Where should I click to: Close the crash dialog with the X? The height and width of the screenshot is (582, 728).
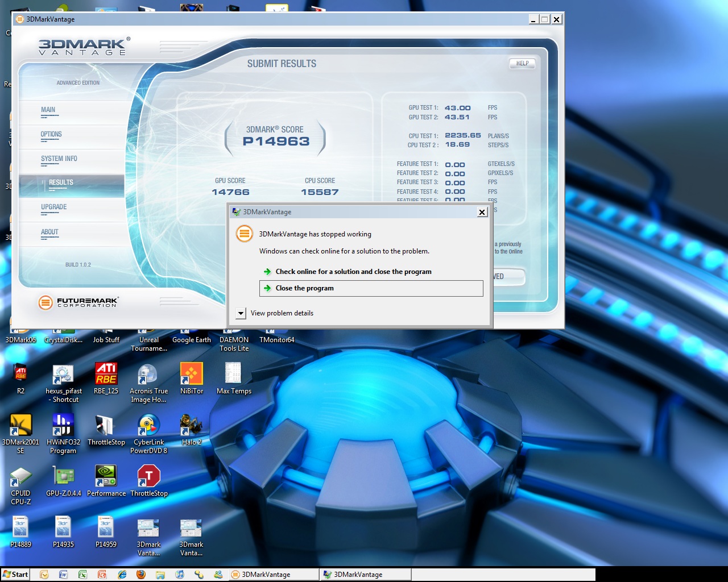482,212
